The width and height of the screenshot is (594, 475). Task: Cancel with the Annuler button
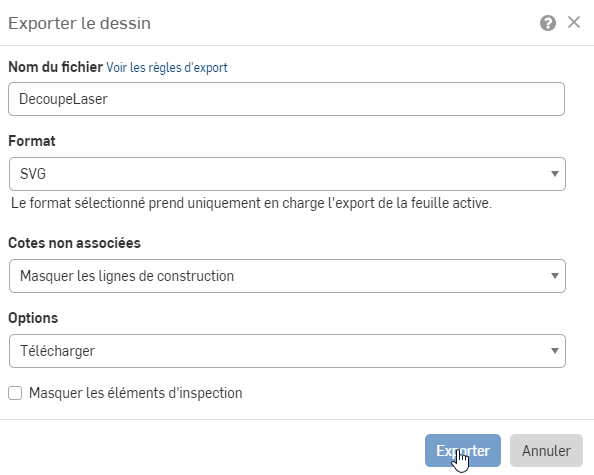546,450
